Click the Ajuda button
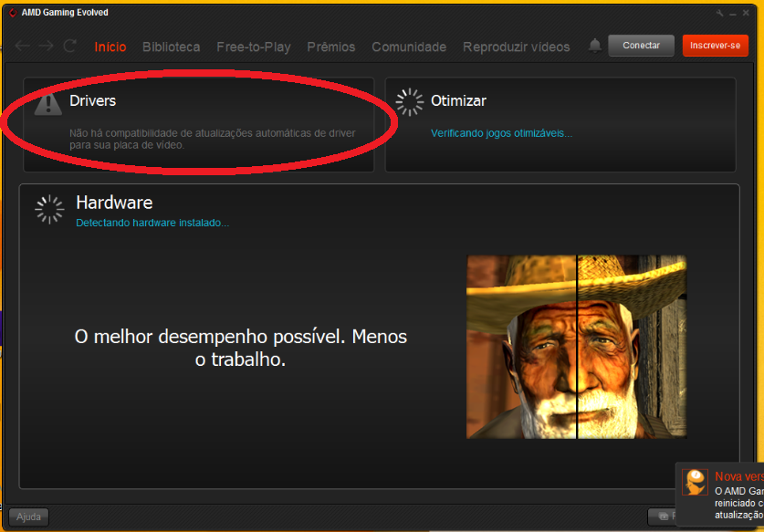764x532 pixels. click(28, 516)
